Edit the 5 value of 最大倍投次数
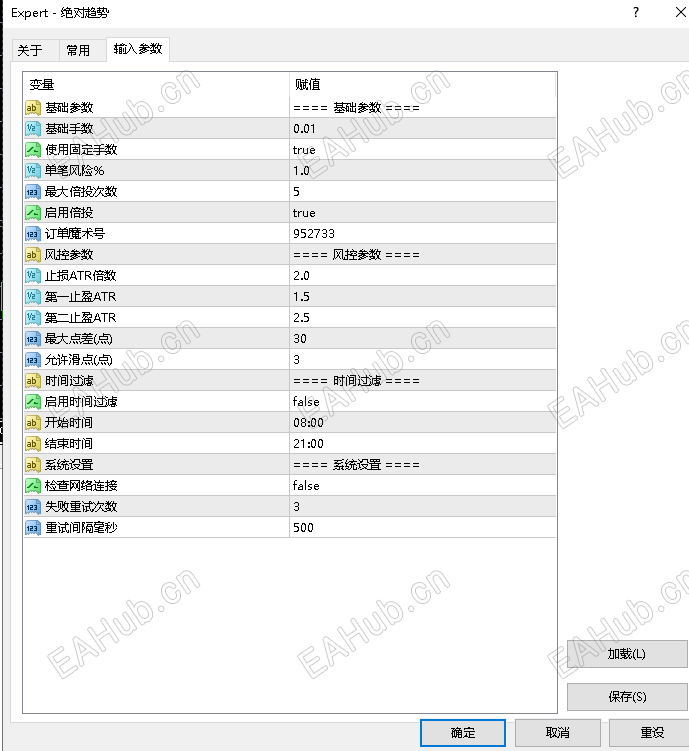 [x=423, y=192]
